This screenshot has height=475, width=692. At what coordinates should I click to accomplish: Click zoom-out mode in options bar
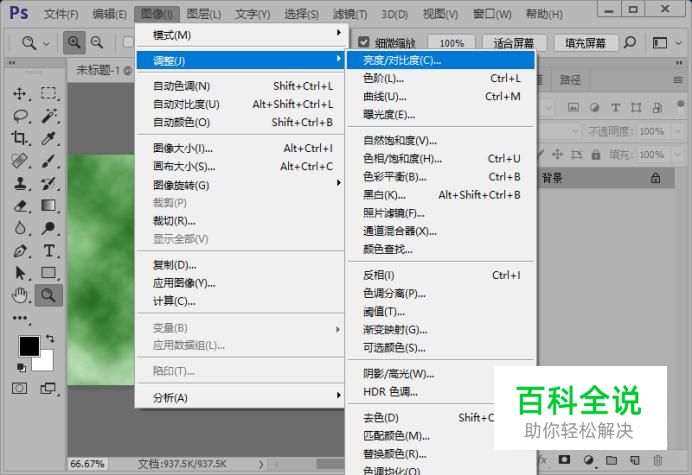[x=97, y=42]
